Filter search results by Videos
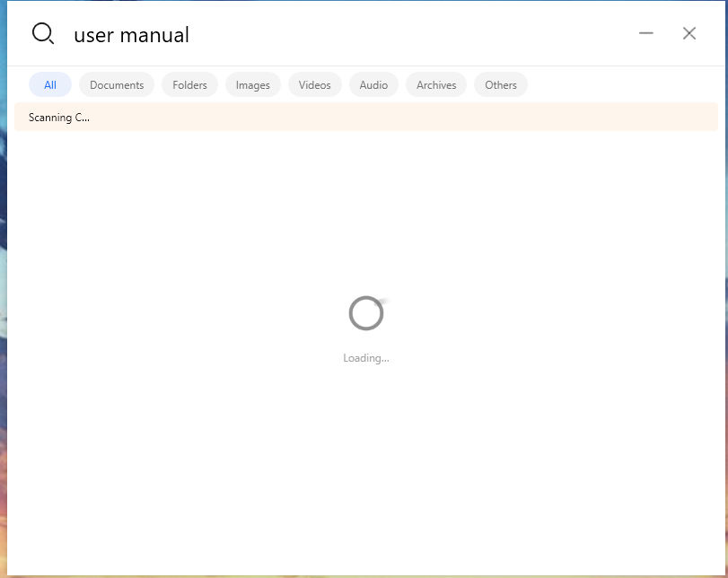 314,85
